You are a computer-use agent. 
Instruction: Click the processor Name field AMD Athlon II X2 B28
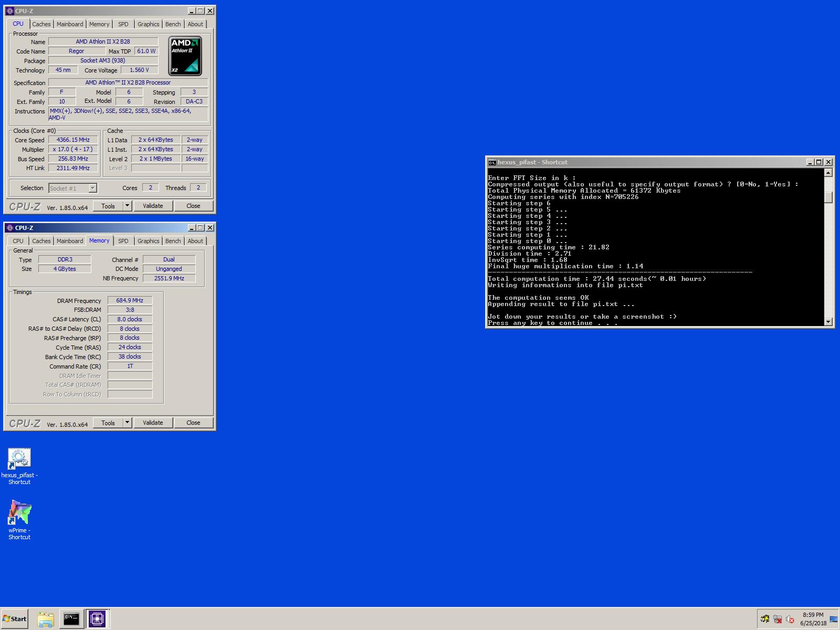click(103, 41)
